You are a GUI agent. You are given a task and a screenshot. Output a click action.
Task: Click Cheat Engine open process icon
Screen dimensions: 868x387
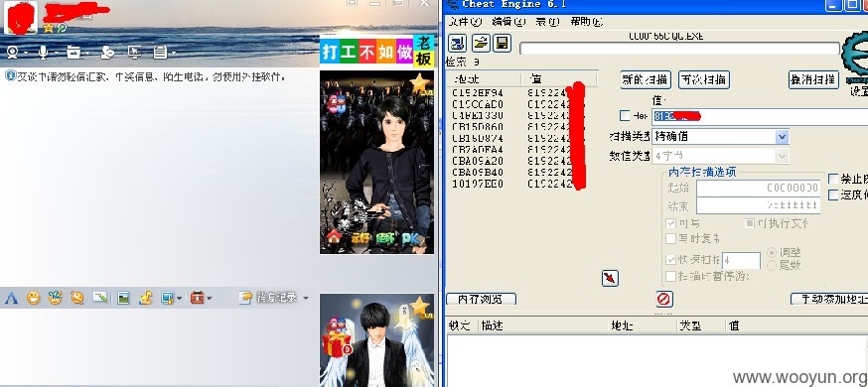[x=458, y=43]
